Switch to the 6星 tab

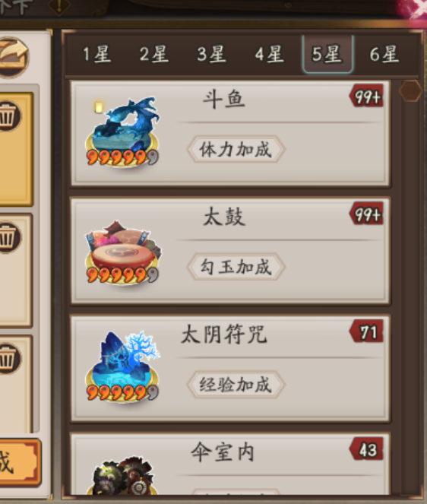384,54
